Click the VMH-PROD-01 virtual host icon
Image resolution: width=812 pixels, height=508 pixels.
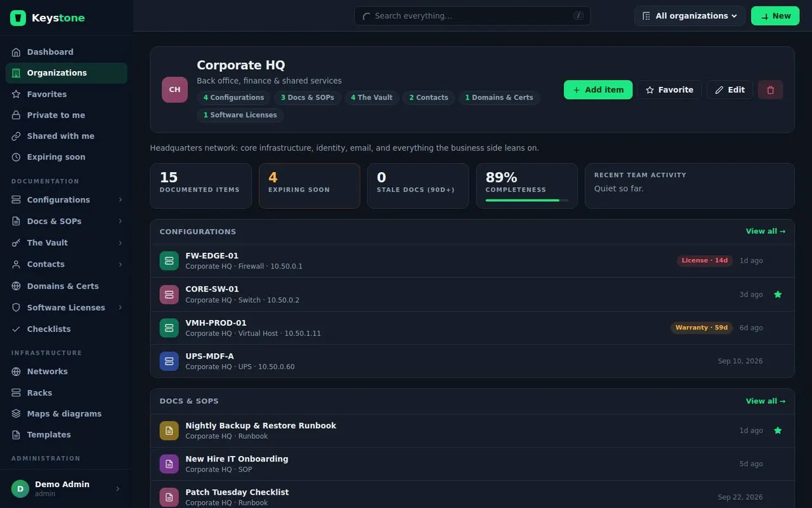click(x=169, y=328)
